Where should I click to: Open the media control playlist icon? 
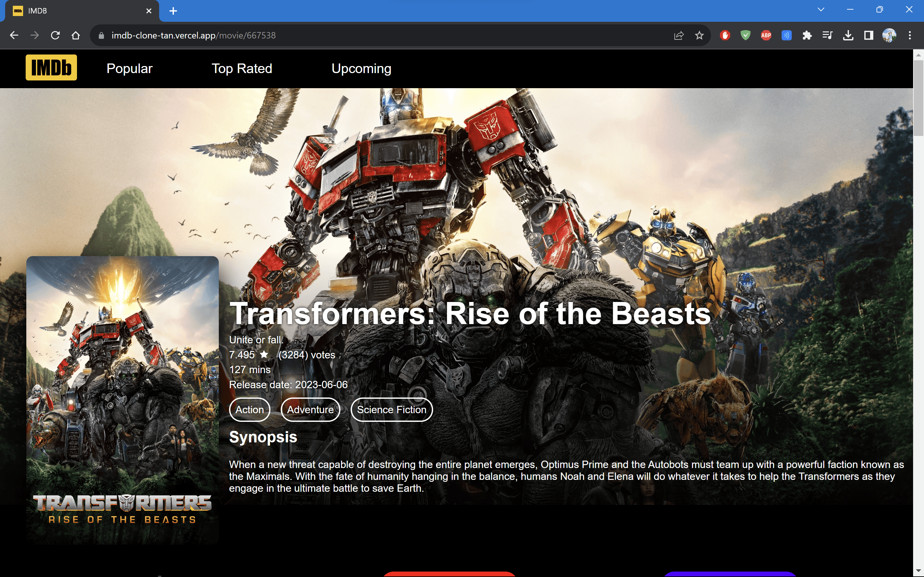point(827,36)
